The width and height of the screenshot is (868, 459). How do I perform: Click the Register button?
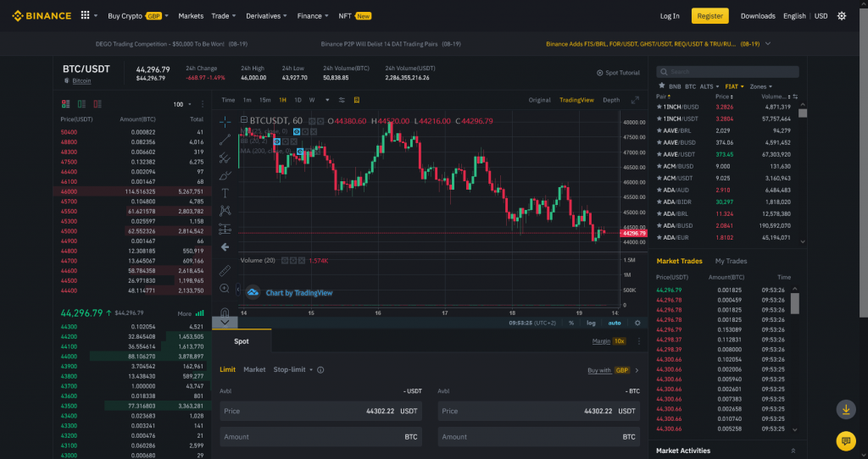coord(709,16)
